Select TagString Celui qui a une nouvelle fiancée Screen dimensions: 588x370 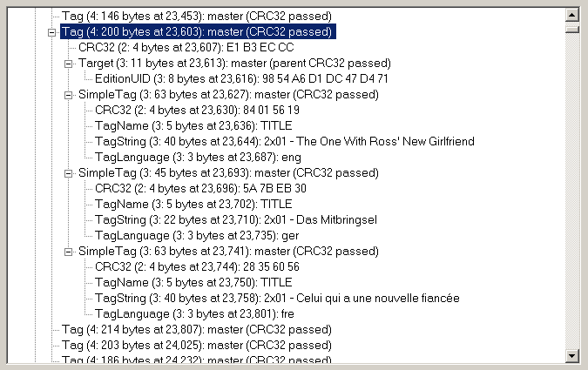coord(277,298)
